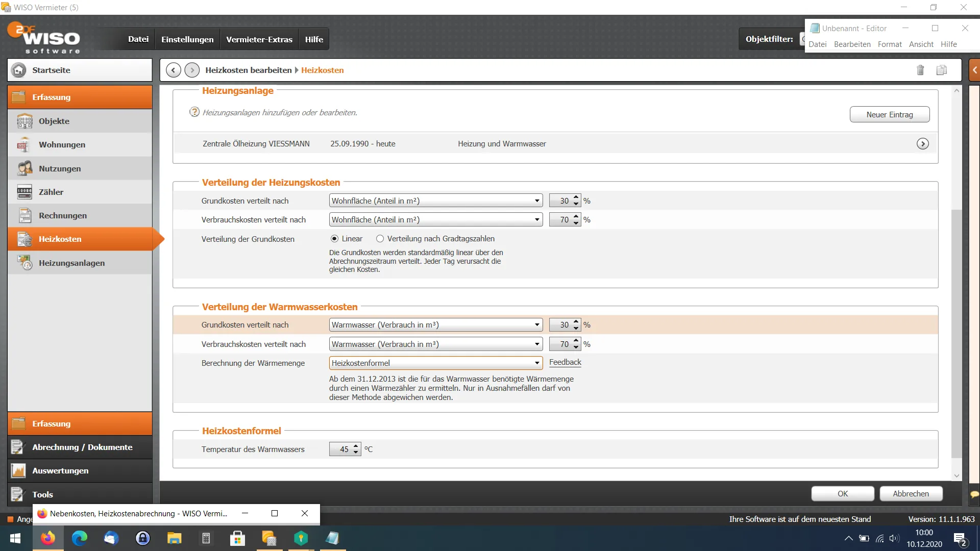Screen dimensions: 980x551
Task: Expand Berechnung der Wärmemenge dropdown
Action: pyautogui.click(x=537, y=363)
